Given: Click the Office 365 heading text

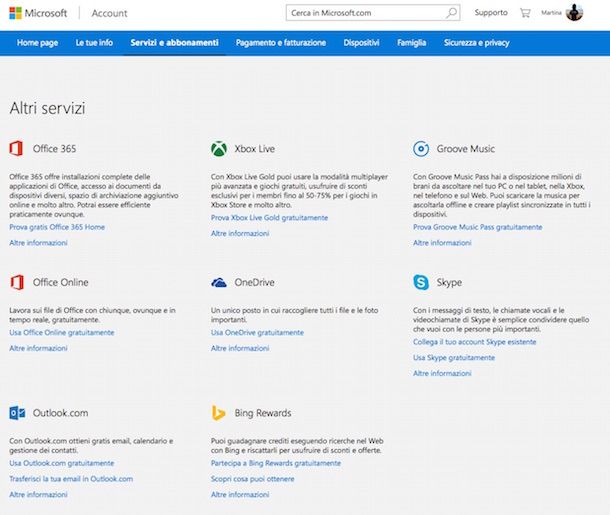Looking at the screenshot, I should point(54,149).
